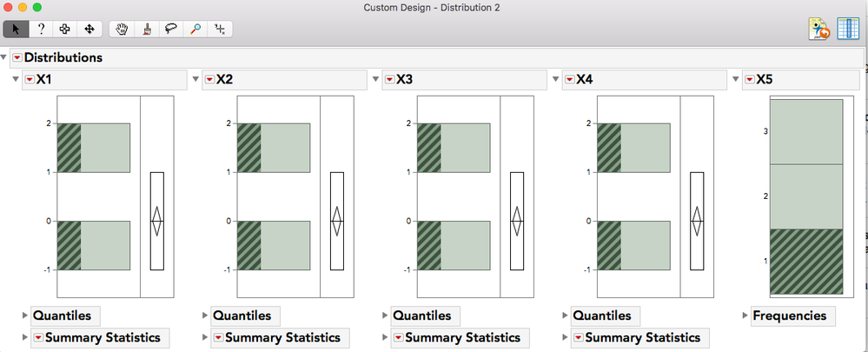Open the X3 red triangle options menu
Image resolution: width=868 pixels, height=352 pixels.
coord(388,80)
